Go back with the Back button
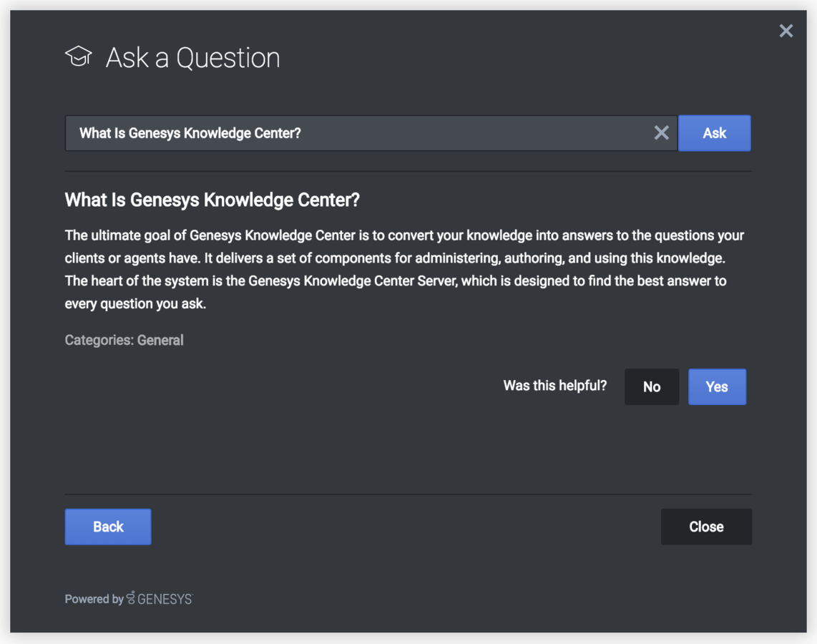 pos(108,527)
